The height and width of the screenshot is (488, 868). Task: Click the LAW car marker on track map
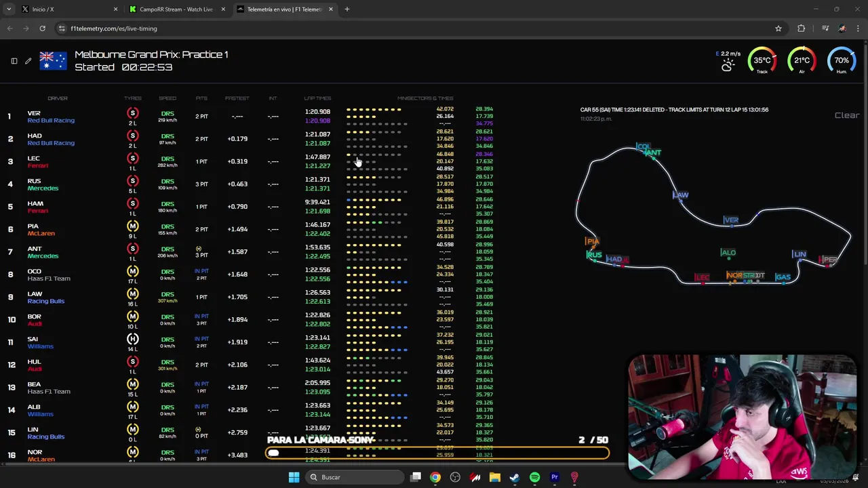[680, 195]
